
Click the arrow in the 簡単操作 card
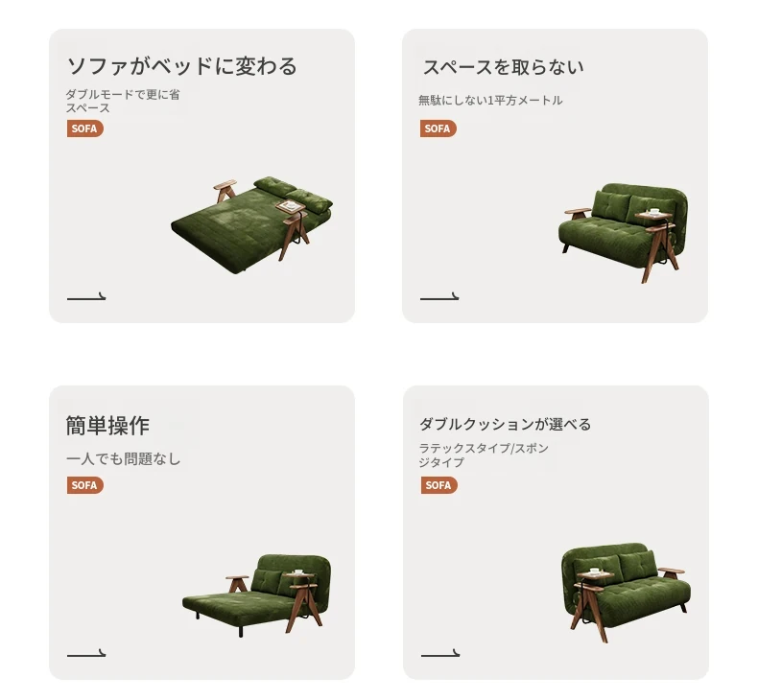(86, 653)
